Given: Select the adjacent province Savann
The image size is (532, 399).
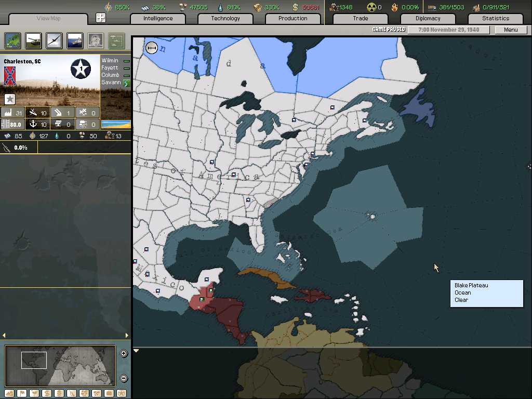Looking at the screenshot, I should coord(111,83).
